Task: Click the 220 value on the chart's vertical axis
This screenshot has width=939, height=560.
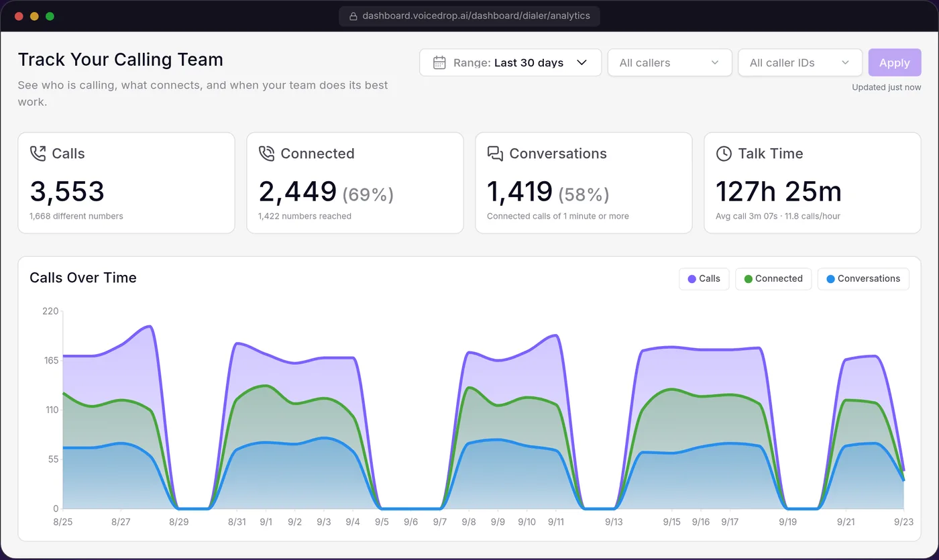Action: point(50,311)
